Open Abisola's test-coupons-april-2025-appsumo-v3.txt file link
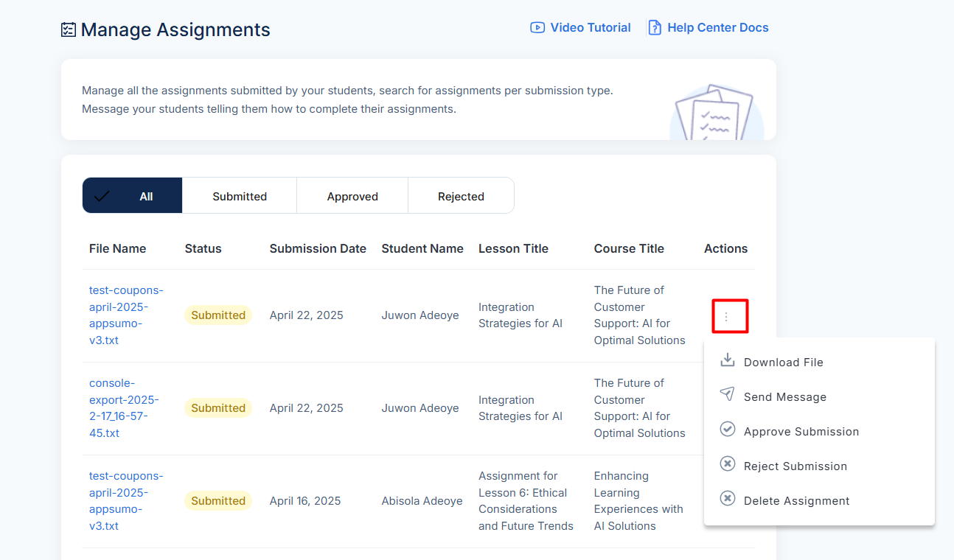Image resolution: width=954 pixels, height=560 pixels. (x=126, y=501)
